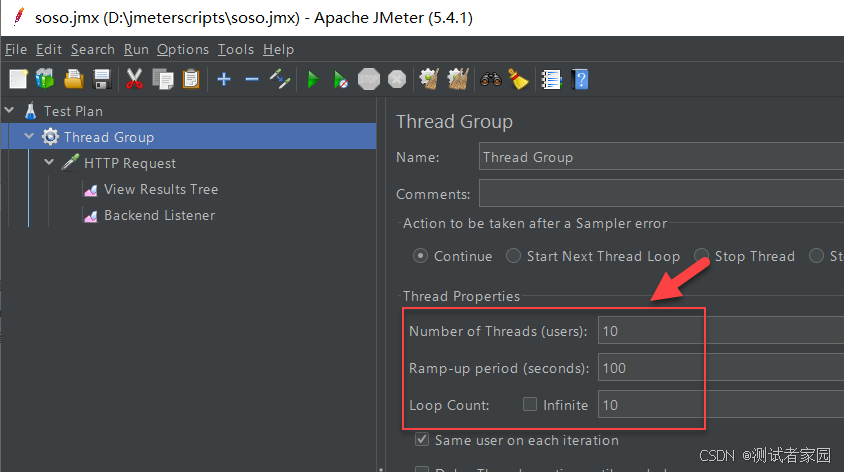Screen dimensions: 844x472
Task: Select the Continue radio button
Action: click(420, 256)
